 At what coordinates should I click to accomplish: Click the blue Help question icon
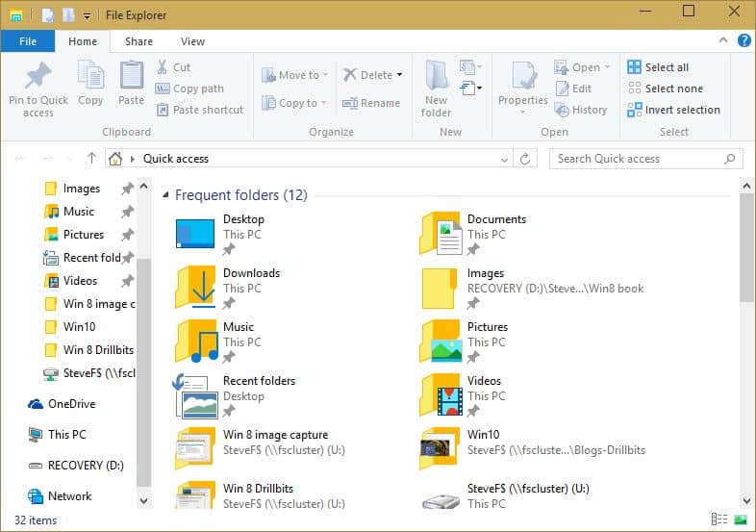[743, 40]
